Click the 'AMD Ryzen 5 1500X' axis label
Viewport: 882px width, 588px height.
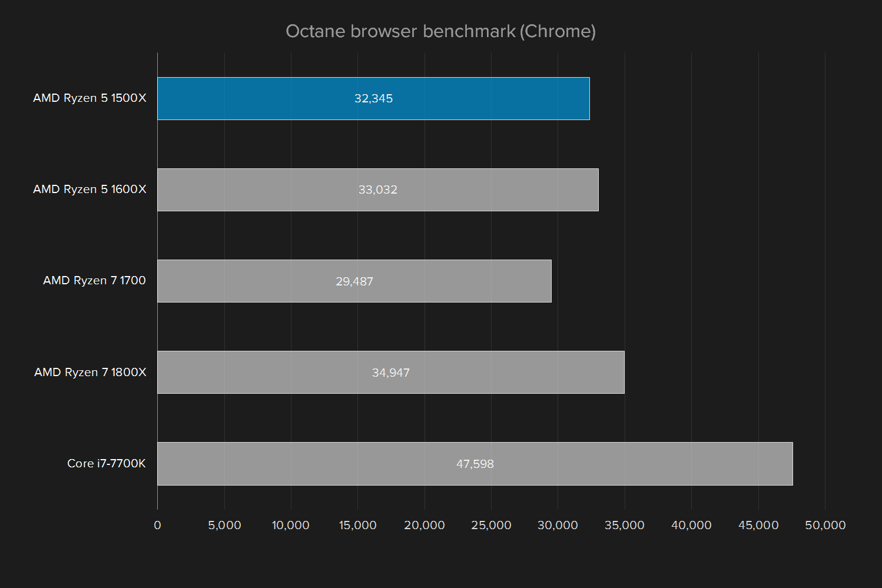[x=89, y=98]
